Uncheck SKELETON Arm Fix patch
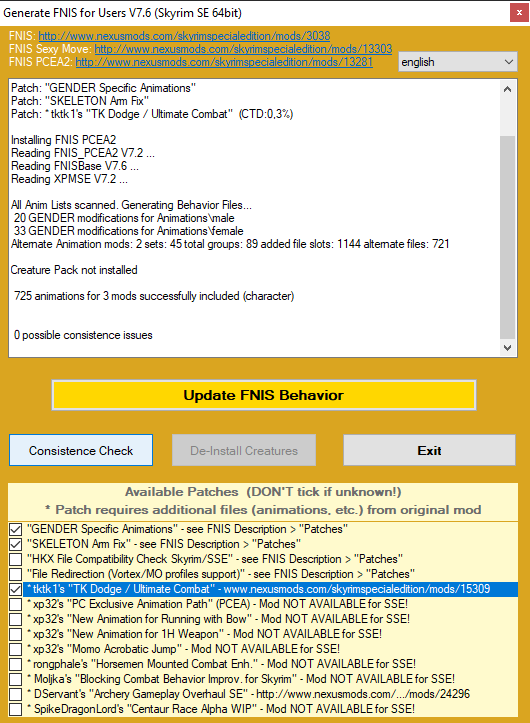530x723 pixels. coord(16,544)
